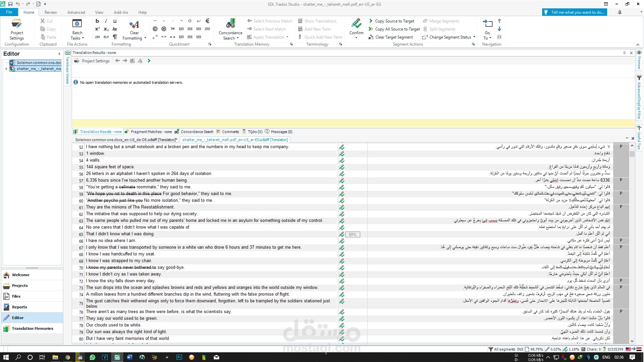The image size is (644, 362).
Task: Expand shatter_me file tree node
Action: (6, 69)
